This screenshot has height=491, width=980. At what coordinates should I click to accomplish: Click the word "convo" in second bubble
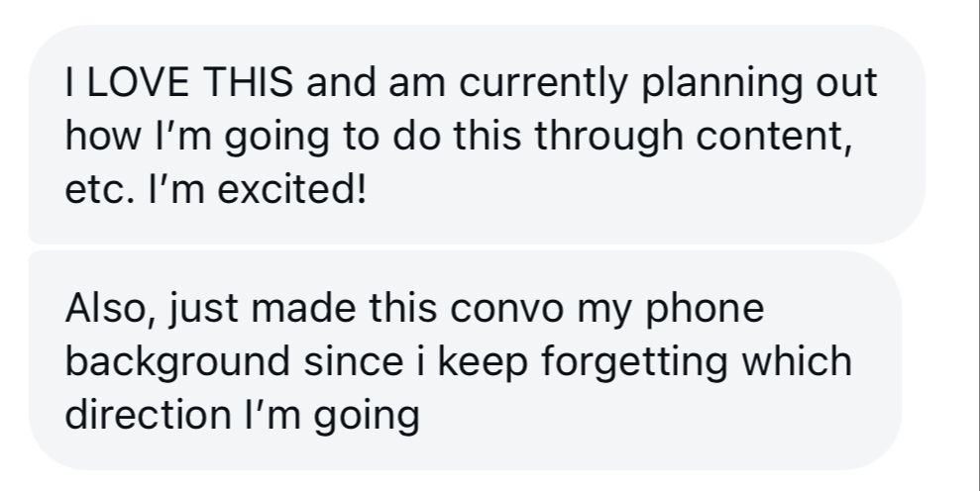click(x=506, y=310)
